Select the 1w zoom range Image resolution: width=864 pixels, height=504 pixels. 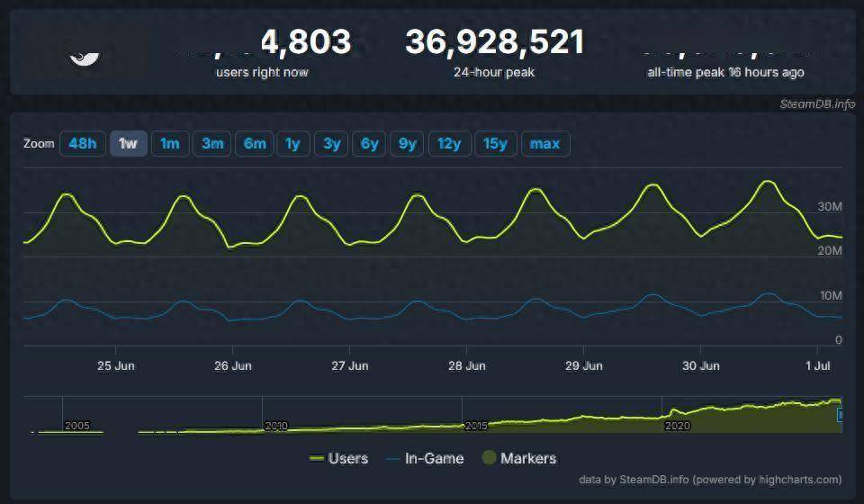tap(129, 144)
